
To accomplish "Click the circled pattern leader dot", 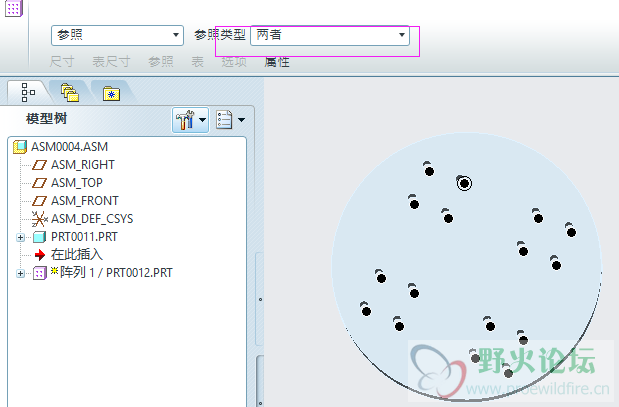I will [x=464, y=183].
